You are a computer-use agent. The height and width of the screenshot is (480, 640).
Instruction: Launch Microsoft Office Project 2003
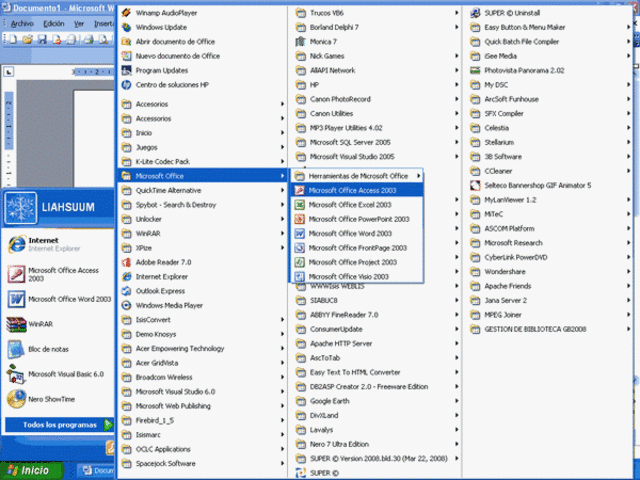[x=356, y=262]
